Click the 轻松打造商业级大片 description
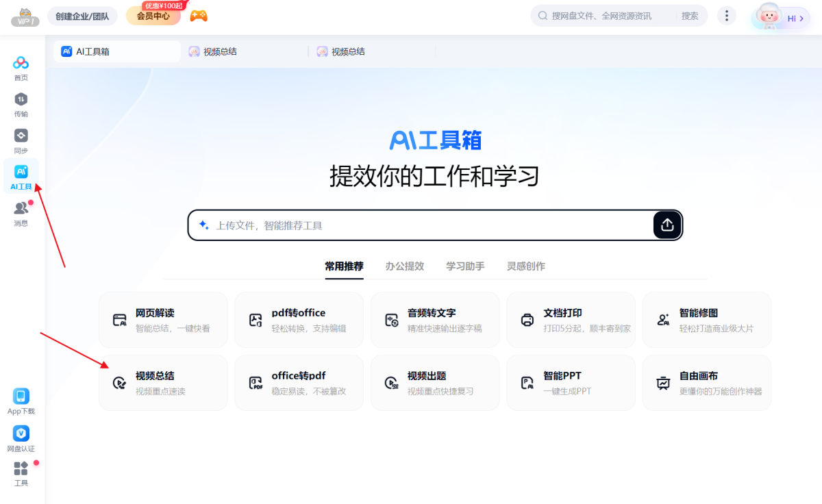822x504 pixels. point(717,329)
